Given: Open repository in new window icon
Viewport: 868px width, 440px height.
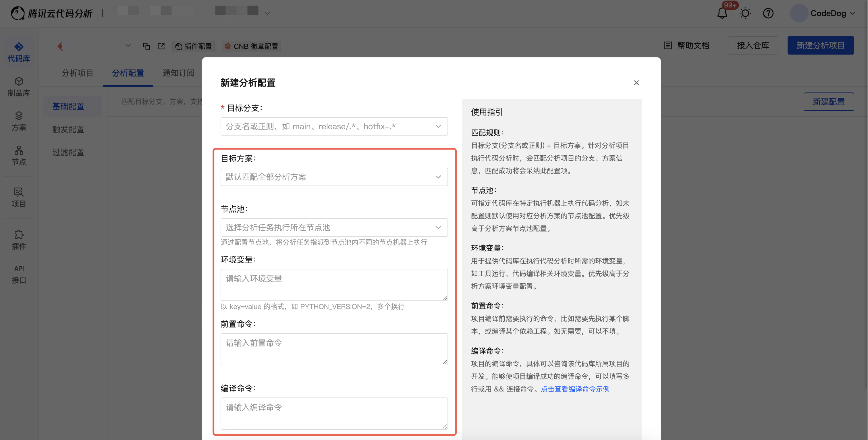Looking at the screenshot, I should click(x=161, y=46).
